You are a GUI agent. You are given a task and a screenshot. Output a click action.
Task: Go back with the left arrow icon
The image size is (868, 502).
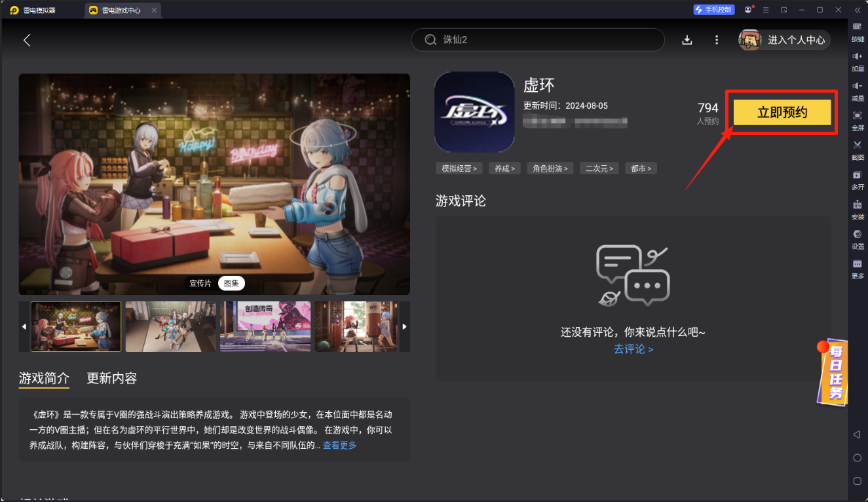27,40
